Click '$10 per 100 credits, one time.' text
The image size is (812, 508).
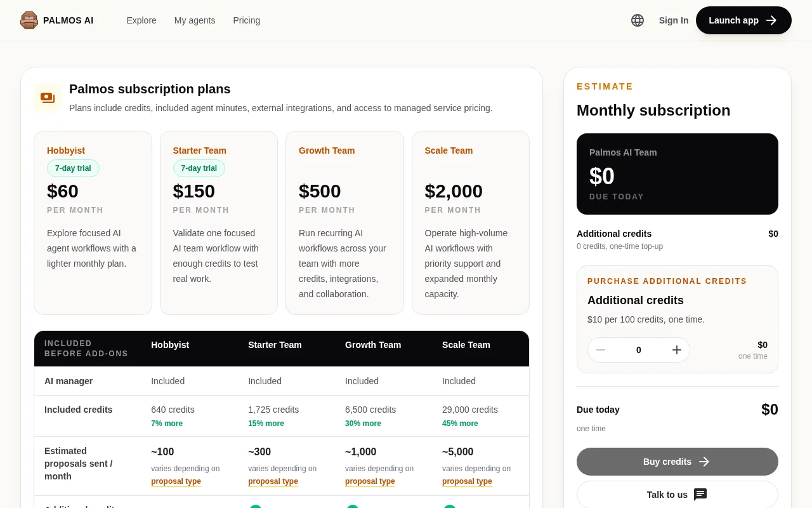(646, 319)
